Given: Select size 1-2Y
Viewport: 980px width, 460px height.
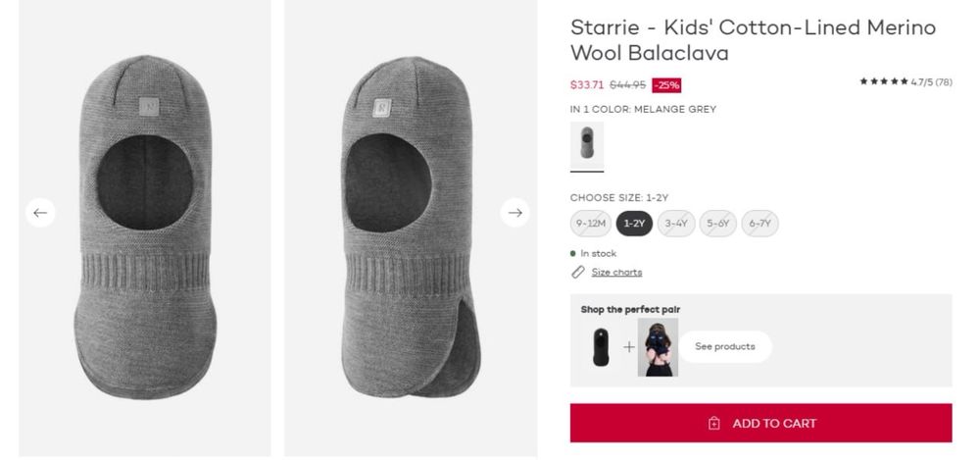Looking at the screenshot, I should [x=634, y=224].
